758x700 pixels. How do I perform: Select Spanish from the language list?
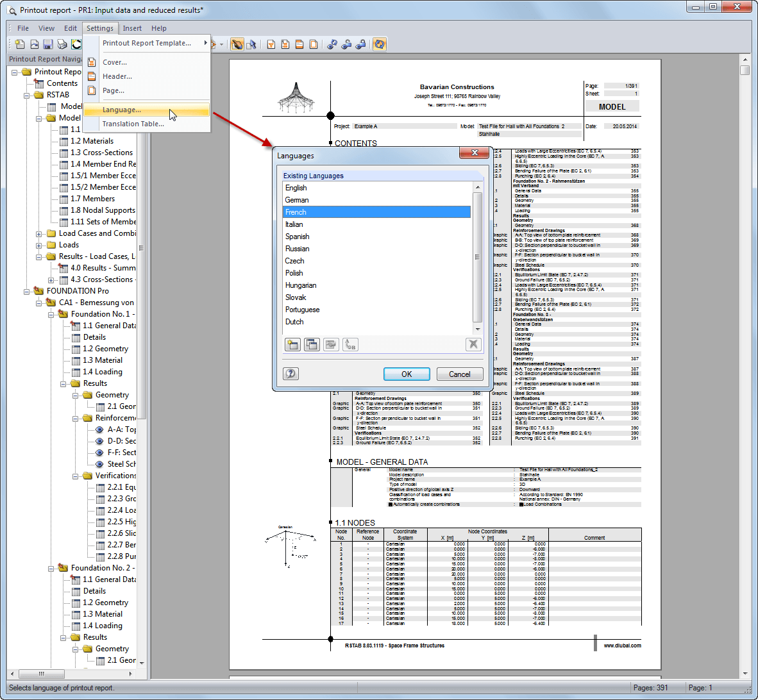coord(297,236)
